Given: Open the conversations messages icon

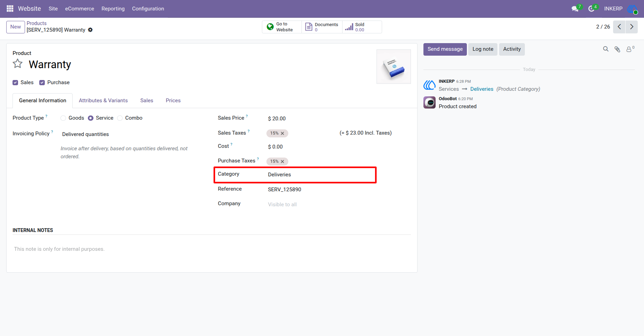Looking at the screenshot, I should (576, 8).
